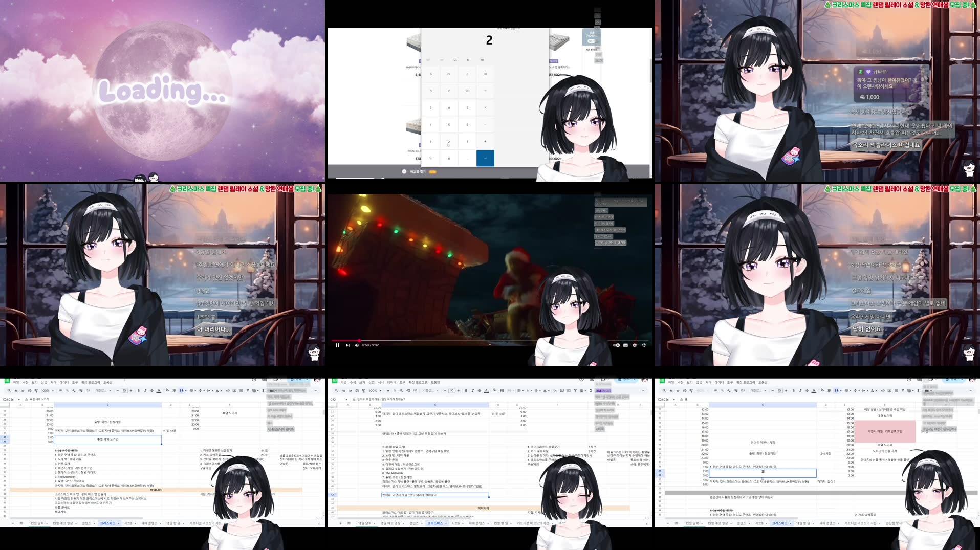Screen dimensions: 980x550
Task: Click the 7 key on the calculator
Action: tap(430, 108)
